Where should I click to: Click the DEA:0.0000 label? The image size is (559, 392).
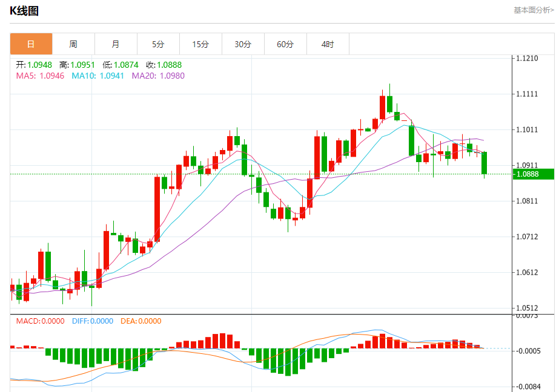[x=141, y=321]
